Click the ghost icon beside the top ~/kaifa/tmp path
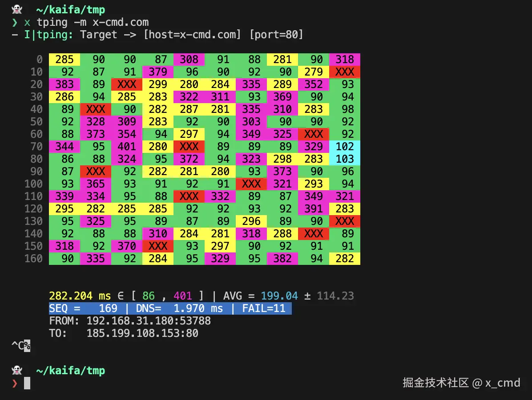 click(17, 9)
